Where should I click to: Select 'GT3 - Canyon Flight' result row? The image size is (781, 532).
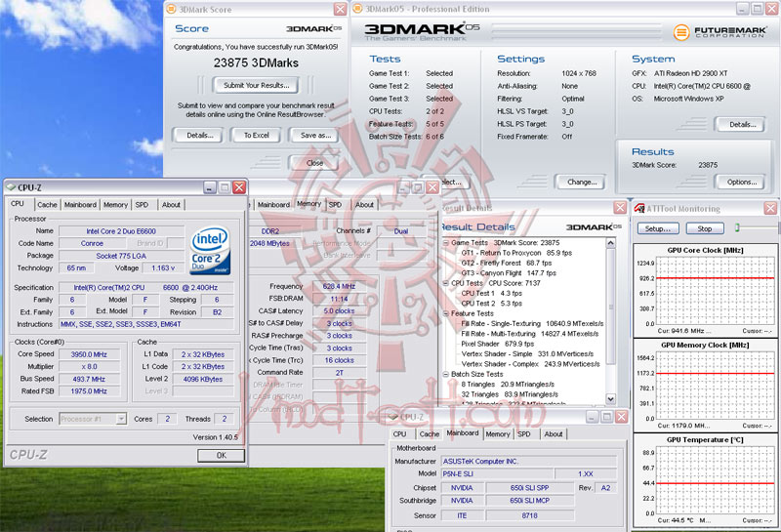509,273
